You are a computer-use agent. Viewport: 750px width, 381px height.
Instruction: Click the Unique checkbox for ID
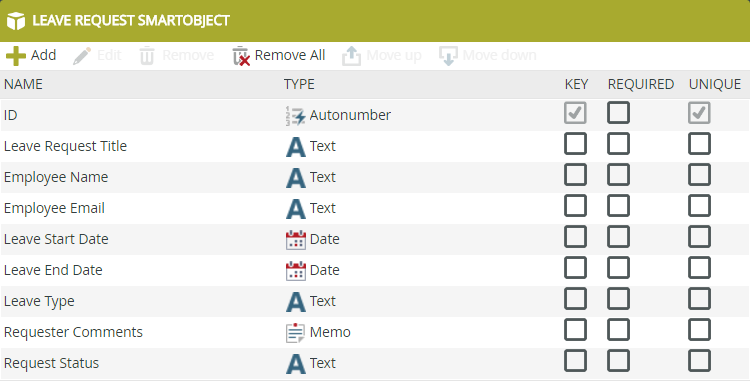[x=699, y=113]
